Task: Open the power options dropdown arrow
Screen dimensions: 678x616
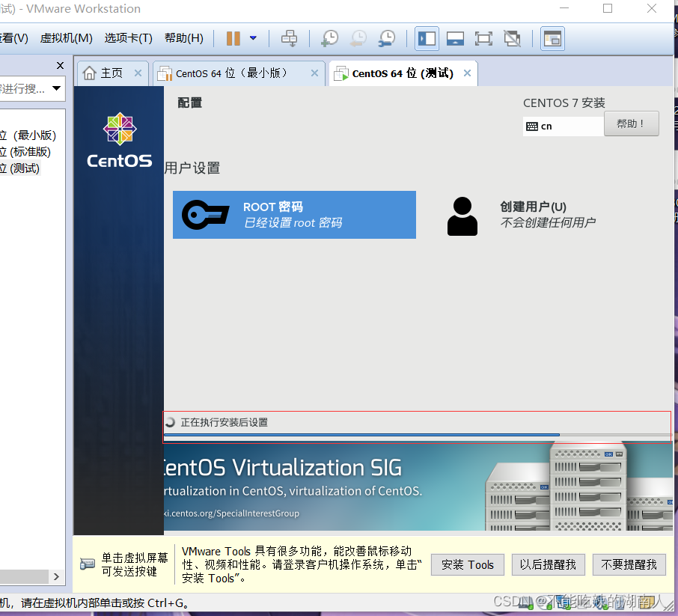Action: click(254, 38)
